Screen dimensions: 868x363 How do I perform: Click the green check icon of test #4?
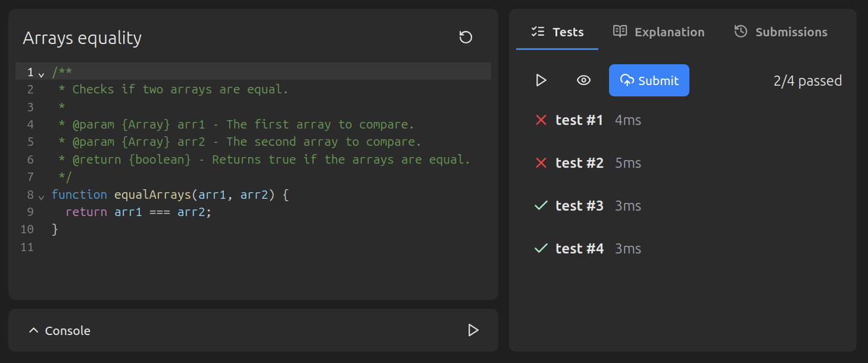[x=541, y=249]
